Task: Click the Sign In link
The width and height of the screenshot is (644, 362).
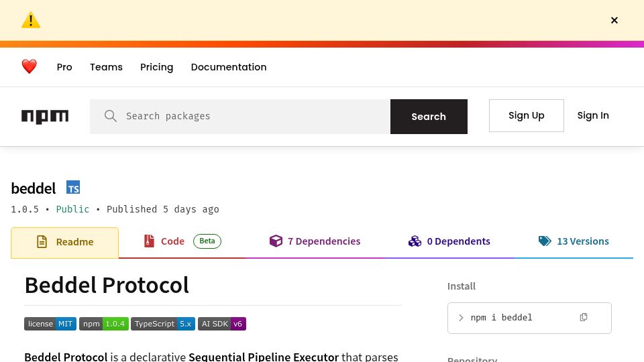Action: tap(592, 116)
